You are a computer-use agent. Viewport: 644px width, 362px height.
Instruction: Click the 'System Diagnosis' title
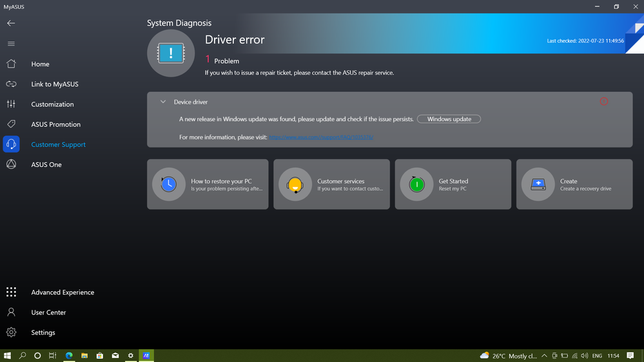pos(179,23)
